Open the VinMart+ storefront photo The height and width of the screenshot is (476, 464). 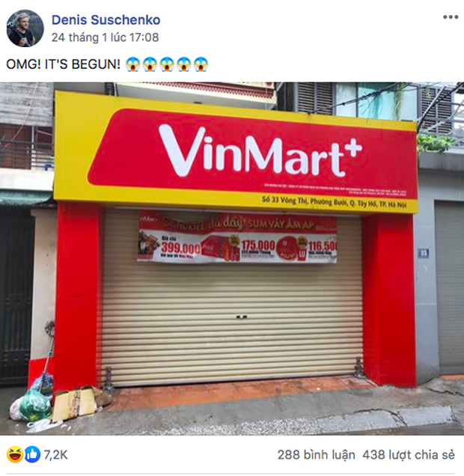232,259
